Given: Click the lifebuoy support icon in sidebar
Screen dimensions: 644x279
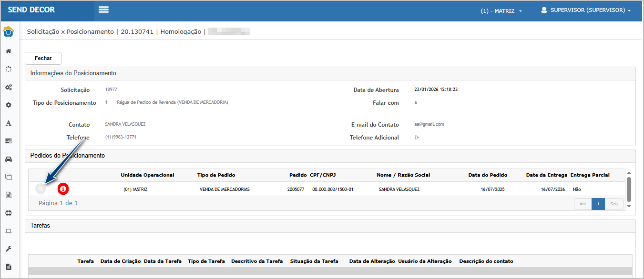Looking at the screenshot, I should tap(9, 213).
